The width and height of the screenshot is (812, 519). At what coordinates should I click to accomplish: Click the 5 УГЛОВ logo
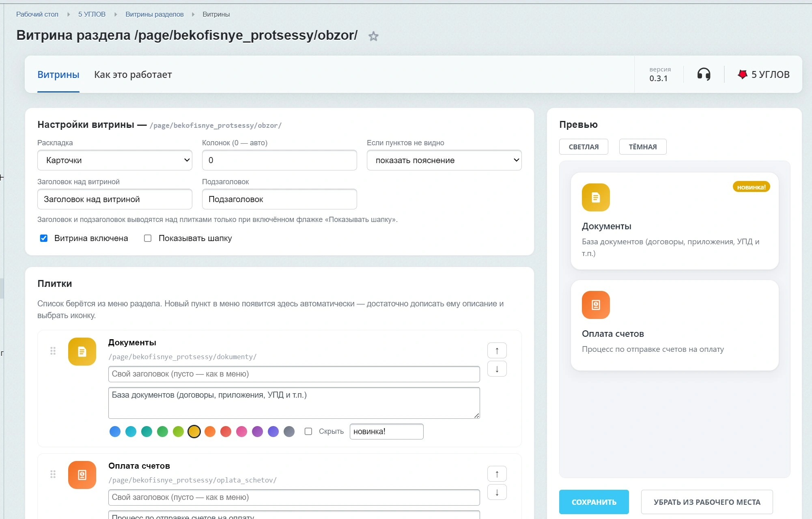763,74
